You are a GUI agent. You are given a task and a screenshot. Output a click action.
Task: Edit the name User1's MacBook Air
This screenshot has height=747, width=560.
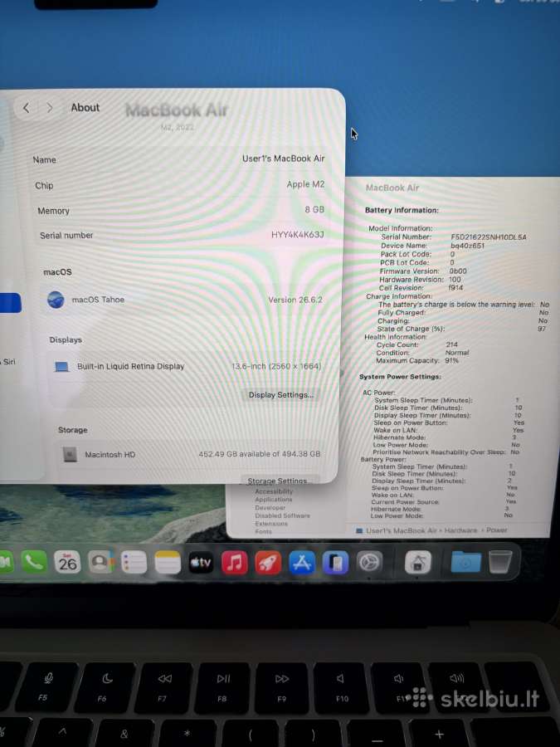click(284, 159)
